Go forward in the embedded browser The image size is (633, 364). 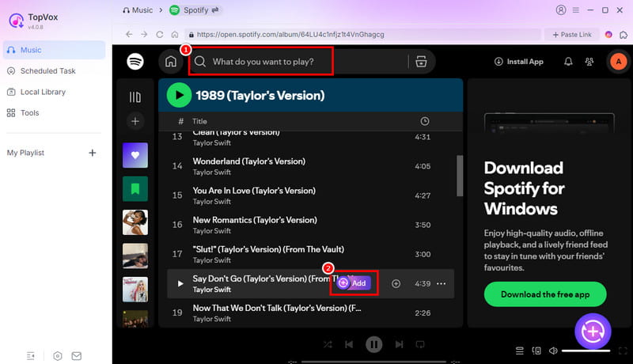coord(144,34)
